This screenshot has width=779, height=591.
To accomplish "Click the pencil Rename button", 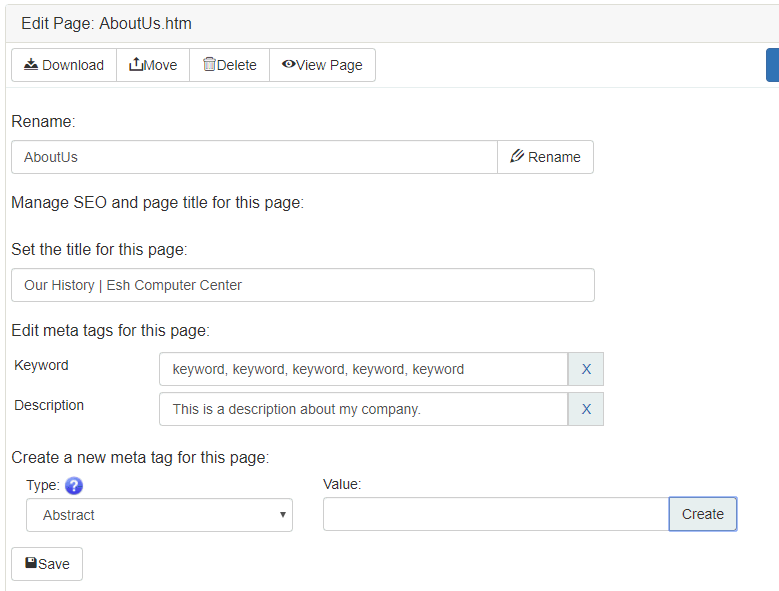I will coord(545,157).
